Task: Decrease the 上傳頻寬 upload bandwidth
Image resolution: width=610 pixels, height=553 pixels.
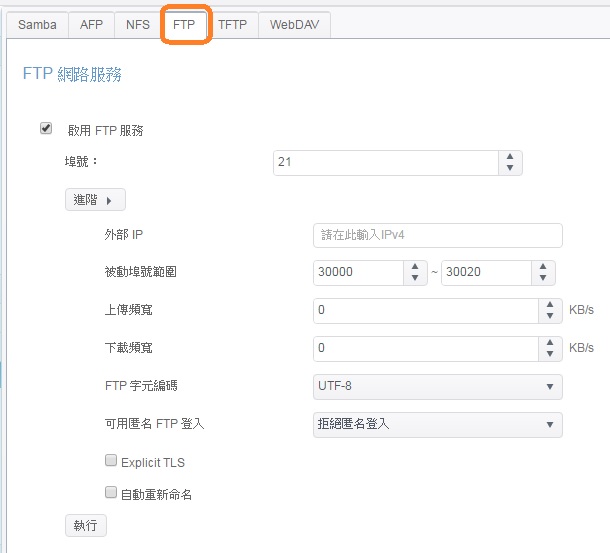Action: (550, 316)
